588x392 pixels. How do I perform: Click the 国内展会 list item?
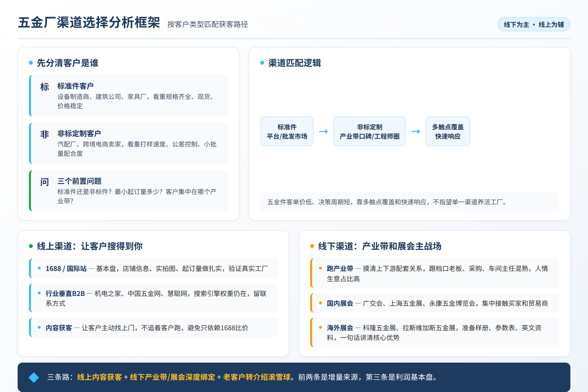[434, 303]
